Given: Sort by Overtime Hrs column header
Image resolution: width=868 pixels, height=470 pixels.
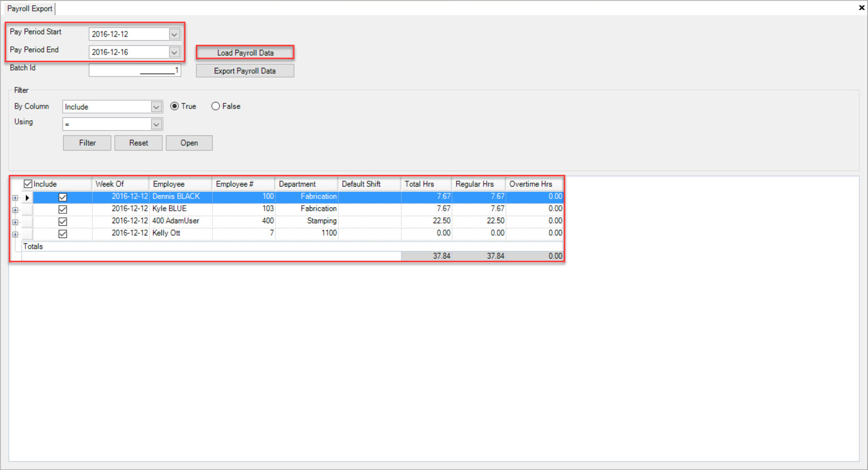Looking at the screenshot, I should point(534,184).
